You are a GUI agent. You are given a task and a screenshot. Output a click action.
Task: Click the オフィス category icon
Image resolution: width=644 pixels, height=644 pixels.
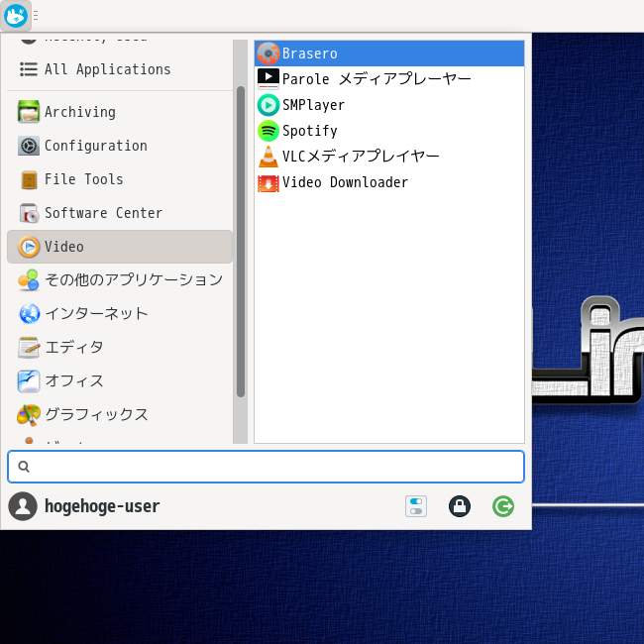29,381
